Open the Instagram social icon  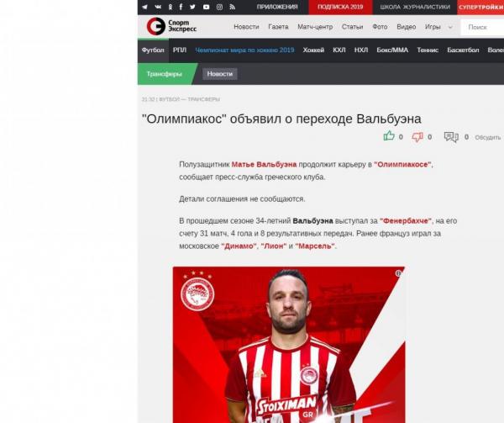(x=219, y=7)
